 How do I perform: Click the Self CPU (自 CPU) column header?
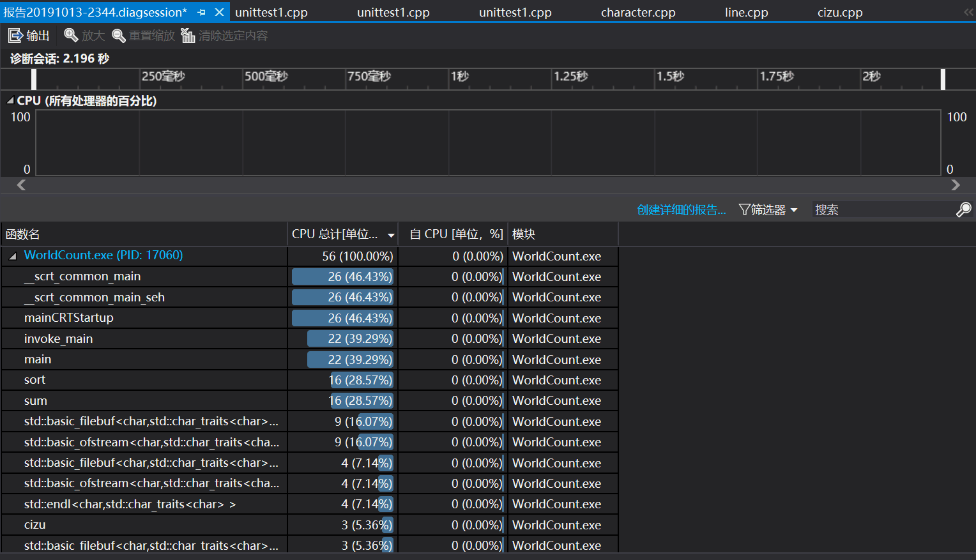(453, 234)
